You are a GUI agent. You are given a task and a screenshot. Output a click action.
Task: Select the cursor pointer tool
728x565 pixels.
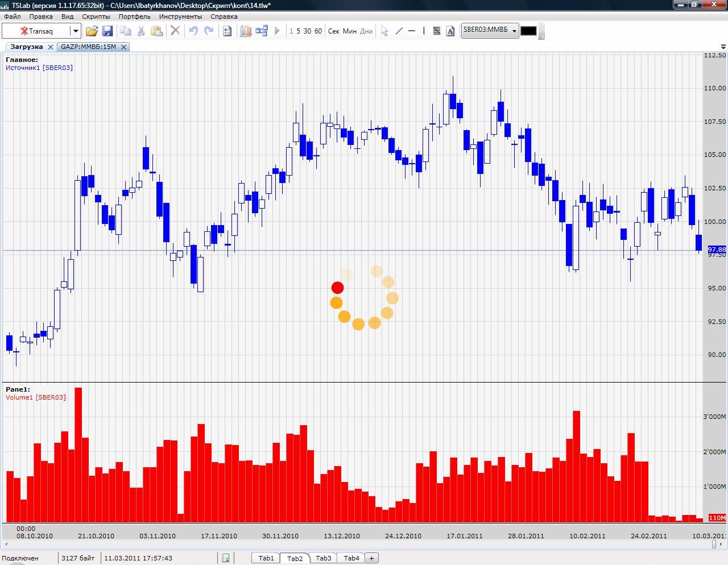pos(384,31)
